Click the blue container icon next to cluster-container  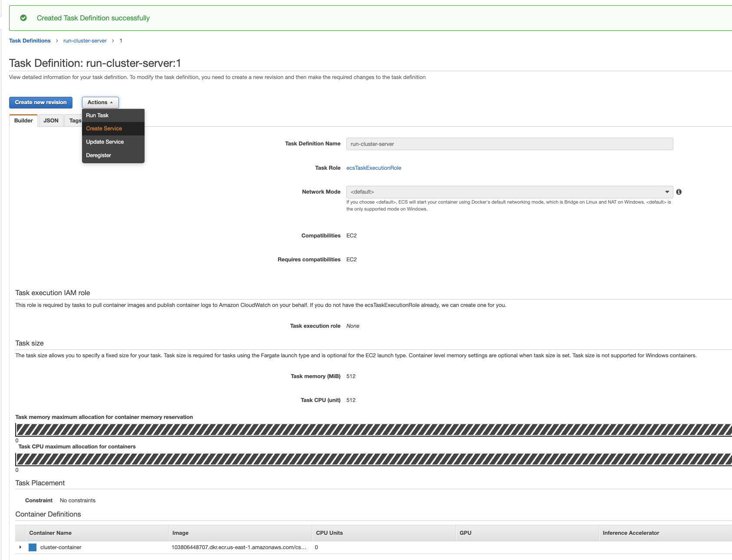[x=33, y=547]
